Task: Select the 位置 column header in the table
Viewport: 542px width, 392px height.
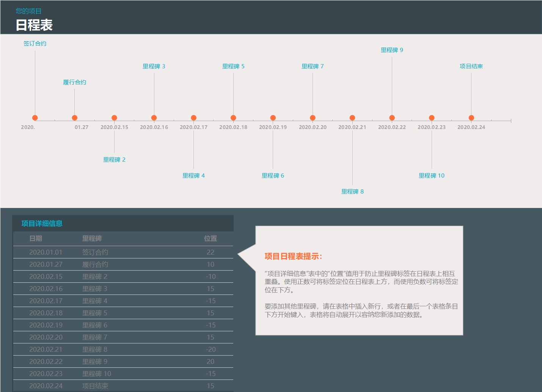Action: click(x=211, y=239)
